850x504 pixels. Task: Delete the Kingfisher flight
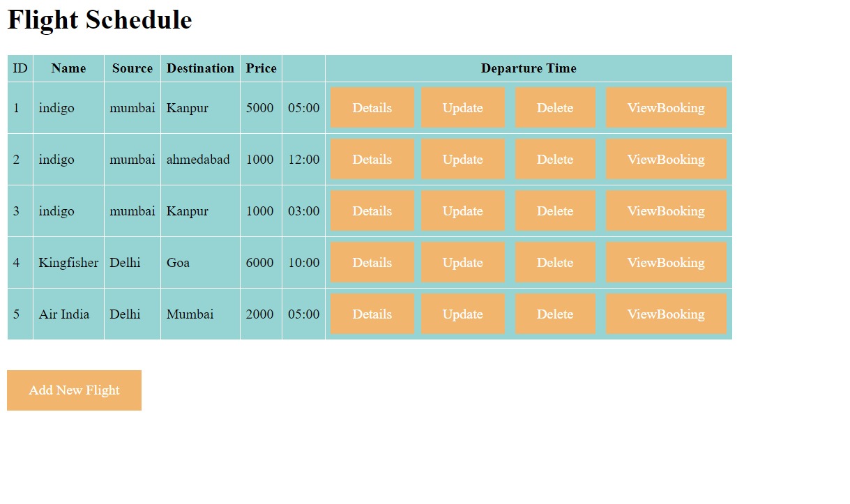(554, 262)
